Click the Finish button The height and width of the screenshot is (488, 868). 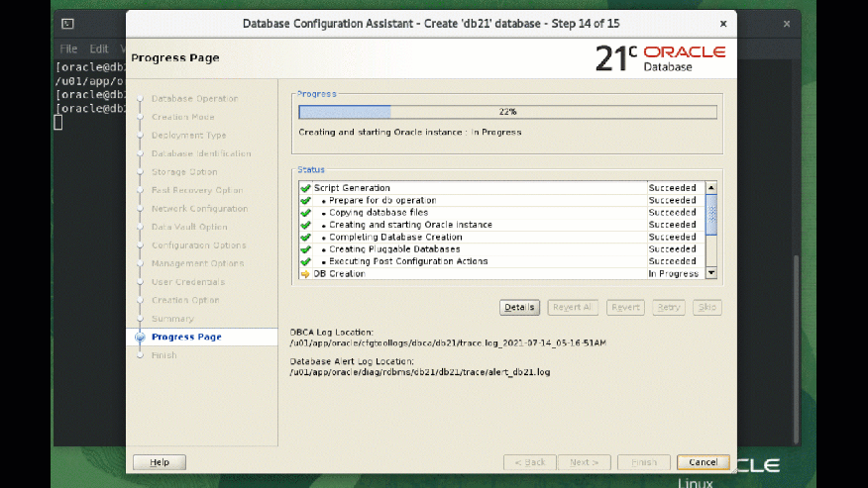(x=644, y=462)
